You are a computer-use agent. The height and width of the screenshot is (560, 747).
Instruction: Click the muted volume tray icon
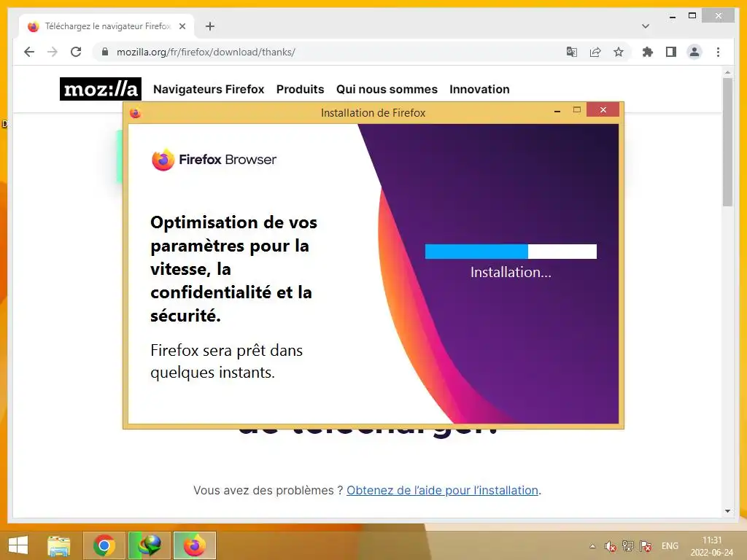[611, 546]
